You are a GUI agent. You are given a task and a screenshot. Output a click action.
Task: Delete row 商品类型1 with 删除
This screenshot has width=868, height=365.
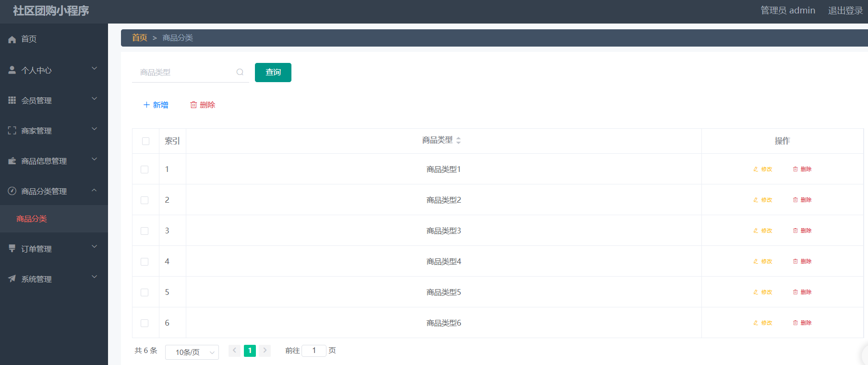tap(802, 169)
